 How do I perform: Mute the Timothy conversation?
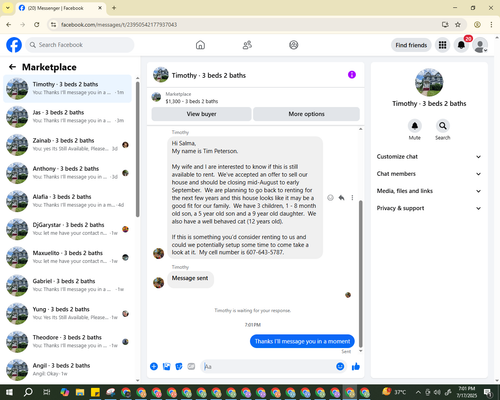click(x=415, y=126)
